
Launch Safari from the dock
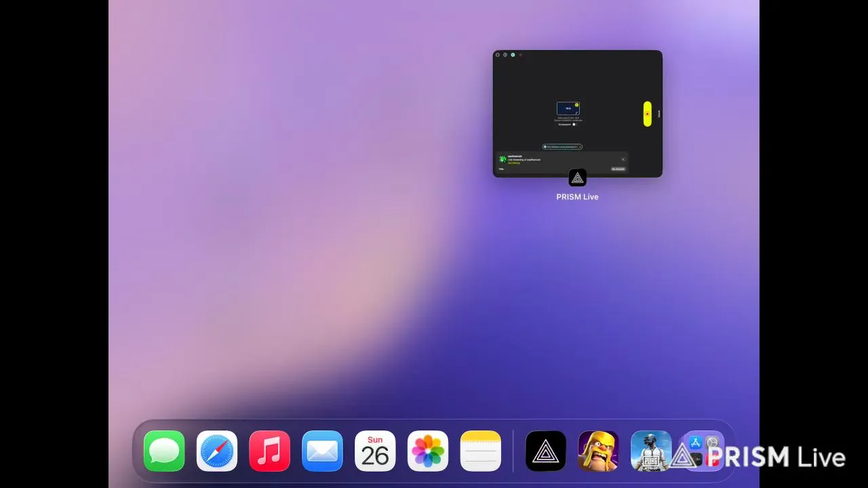pos(217,451)
